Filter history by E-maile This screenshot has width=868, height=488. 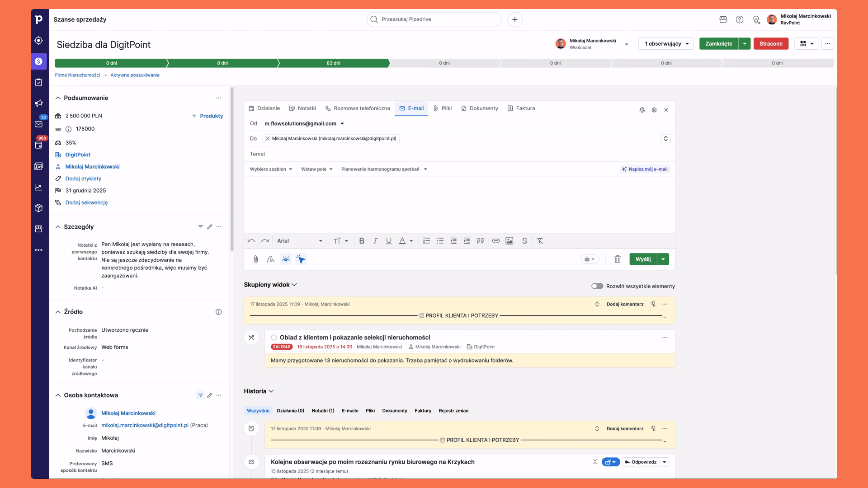click(350, 411)
